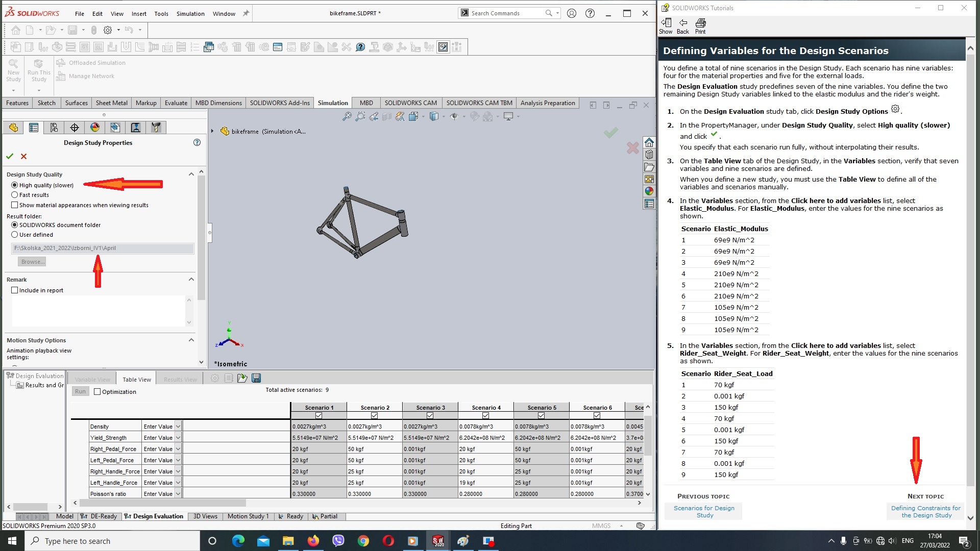Image resolution: width=980 pixels, height=551 pixels.
Task: Switch to the Evaluate ribbon tab
Action: [176, 103]
